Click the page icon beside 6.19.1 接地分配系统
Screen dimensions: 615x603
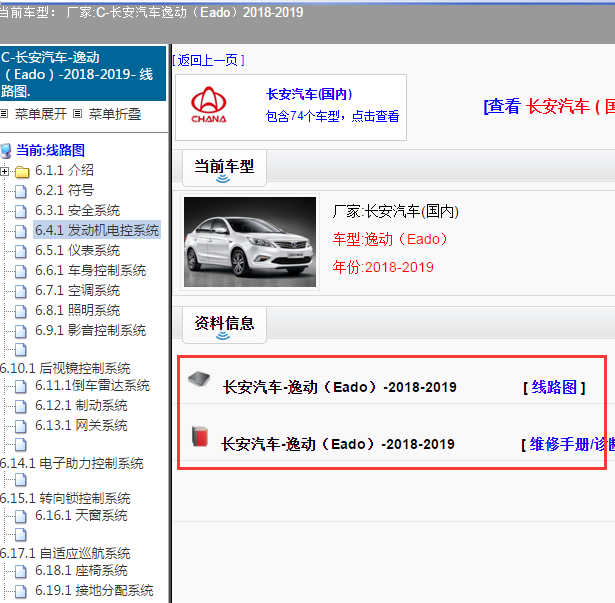20,591
